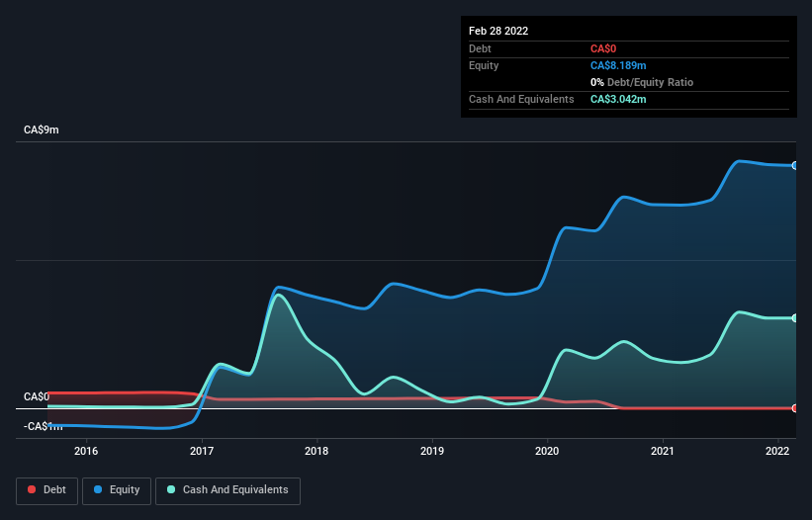The height and width of the screenshot is (520, 812).
Task: Click the CA$9m y-axis label
Action: pos(42,130)
